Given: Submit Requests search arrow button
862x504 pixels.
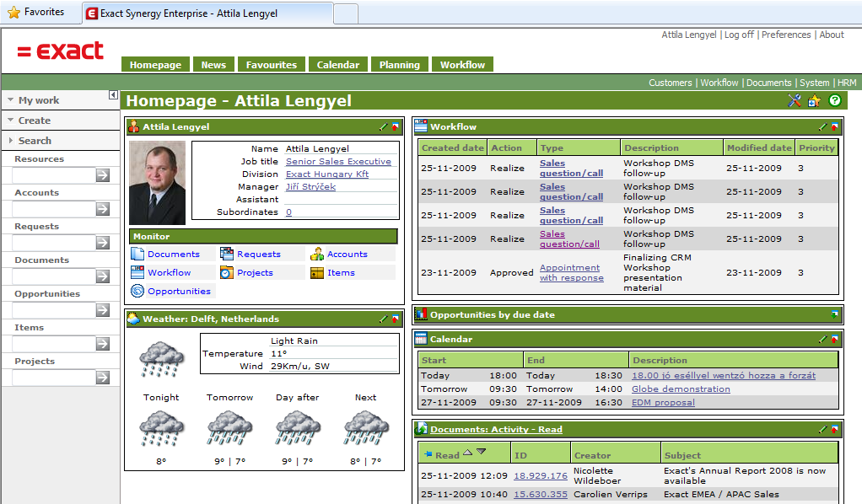Looking at the screenshot, I should [x=103, y=243].
